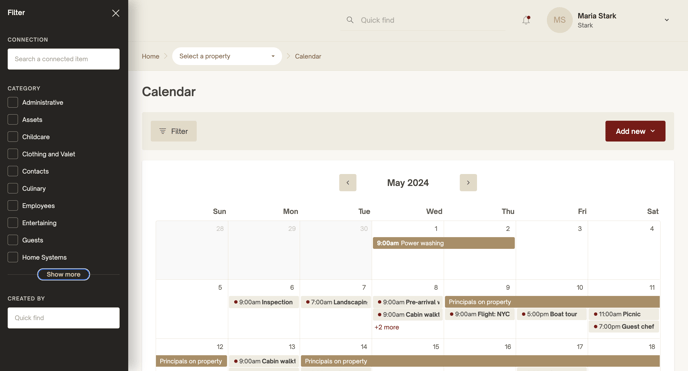
Task: Open Principals on property event starting May 14
Action: coord(480,361)
